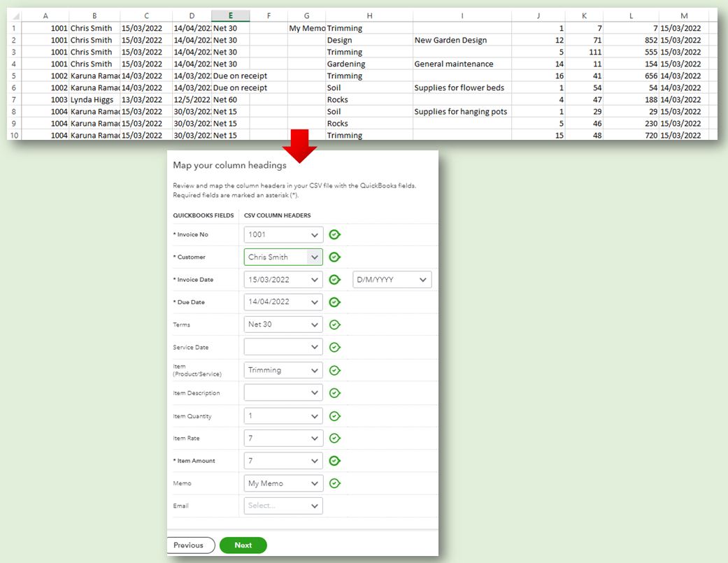Click the green checkmark beside Terms
The image size is (728, 563).
pyautogui.click(x=334, y=324)
